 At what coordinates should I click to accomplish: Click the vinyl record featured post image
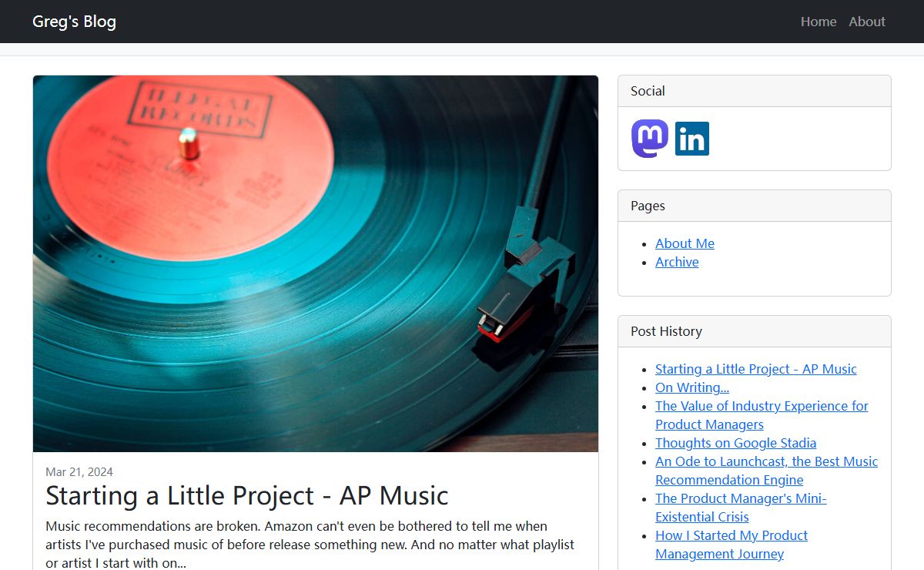(316, 263)
